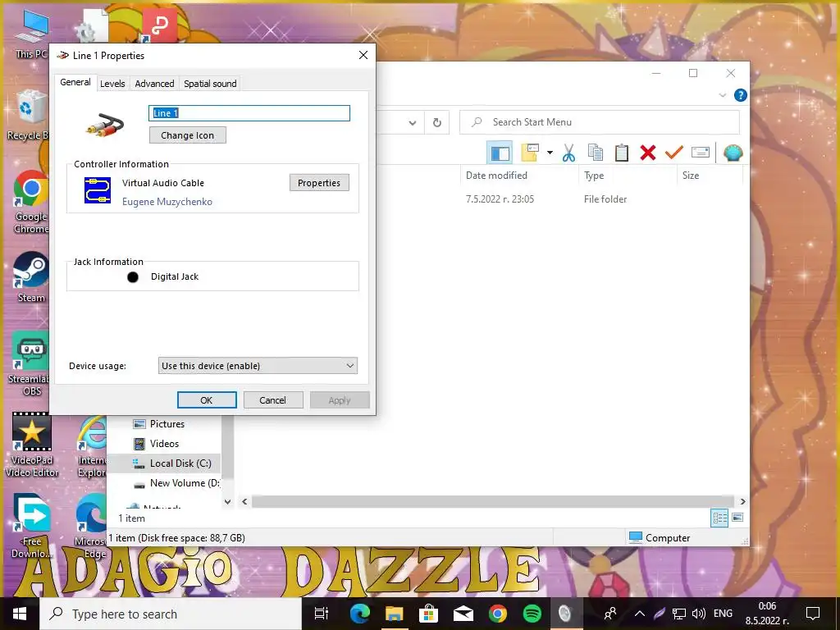The width and height of the screenshot is (840, 630).
Task: Show hidden system tray icons
Action: [640, 614]
